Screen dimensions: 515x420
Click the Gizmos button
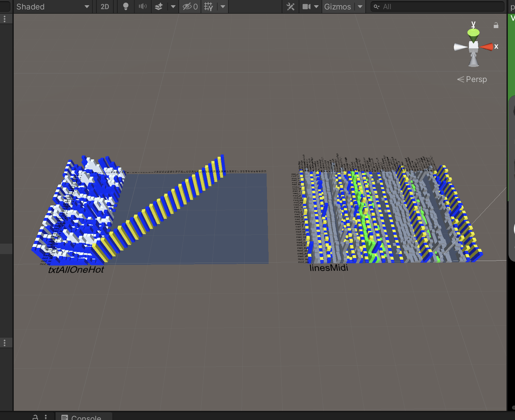tap(337, 7)
